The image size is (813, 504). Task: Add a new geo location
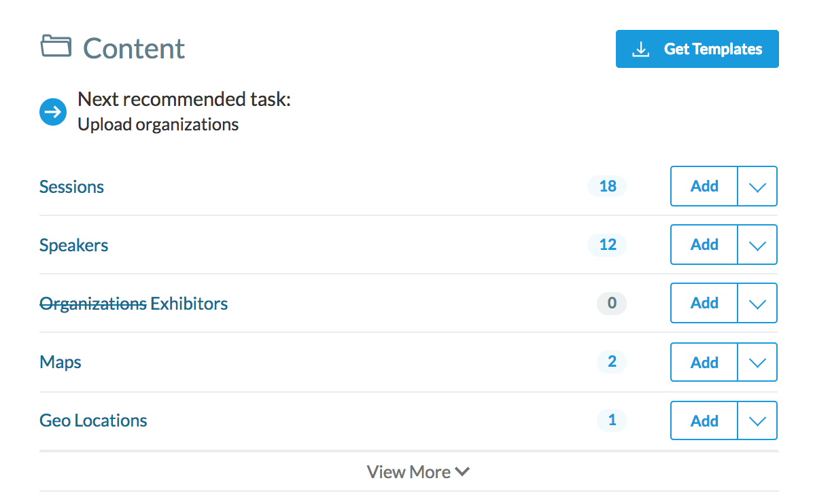pyautogui.click(x=704, y=420)
